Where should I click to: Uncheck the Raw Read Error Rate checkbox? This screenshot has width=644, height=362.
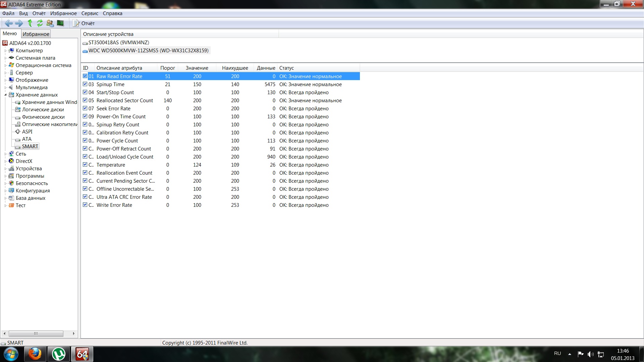pyautogui.click(x=85, y=76)
